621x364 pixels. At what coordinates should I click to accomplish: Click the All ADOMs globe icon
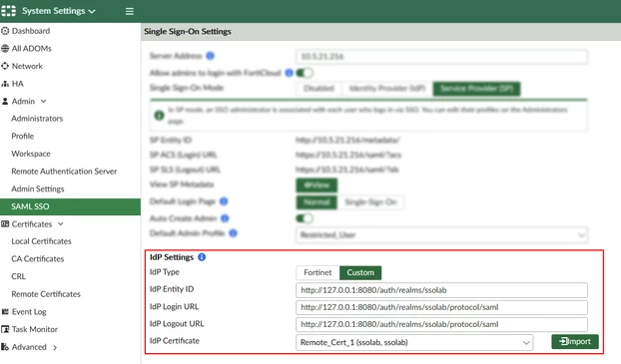[x=5, y=49]
